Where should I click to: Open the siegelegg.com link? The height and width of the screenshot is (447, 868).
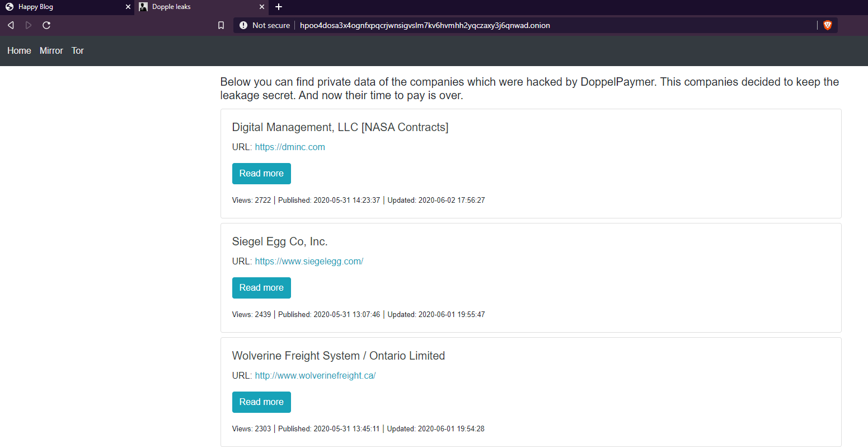pyautogui.click(x=309, y=261)
